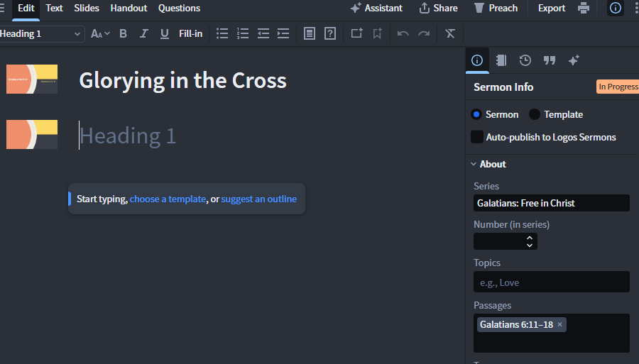Click the Share button

(438, 8)
